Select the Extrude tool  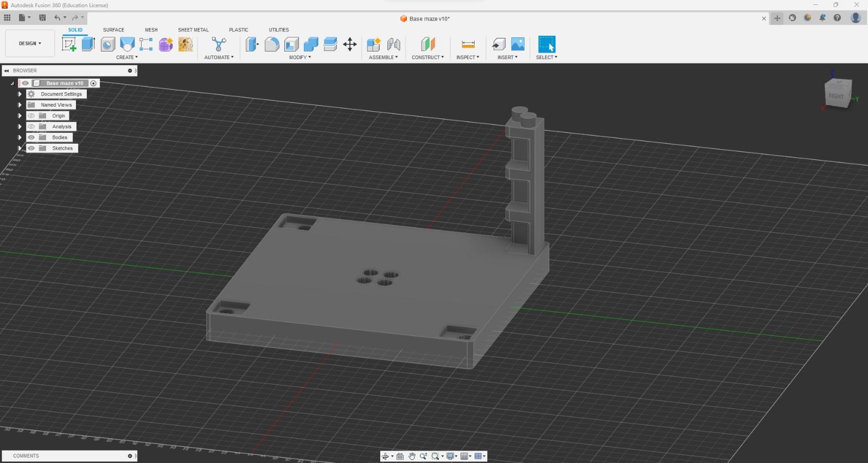click(88, 44)
